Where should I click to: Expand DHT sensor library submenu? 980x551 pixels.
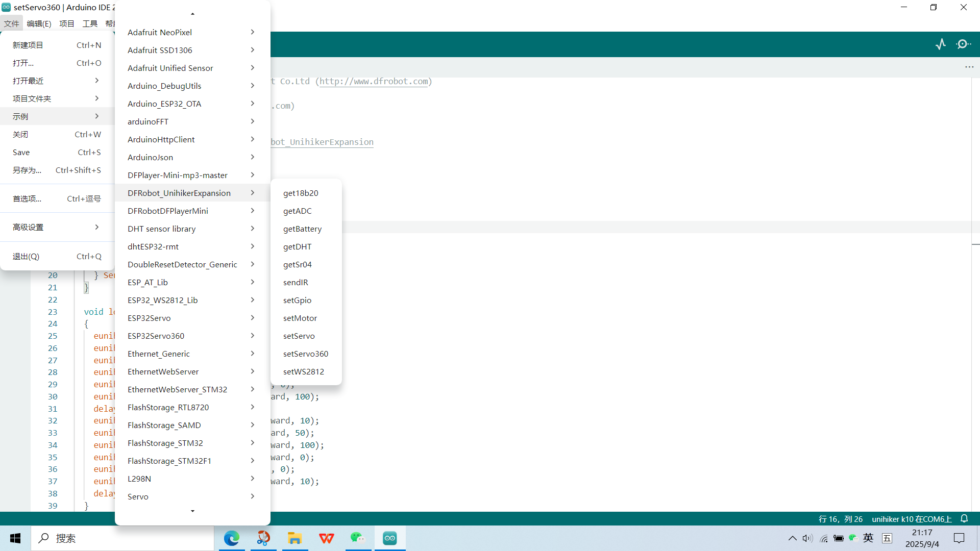point(192,229)
